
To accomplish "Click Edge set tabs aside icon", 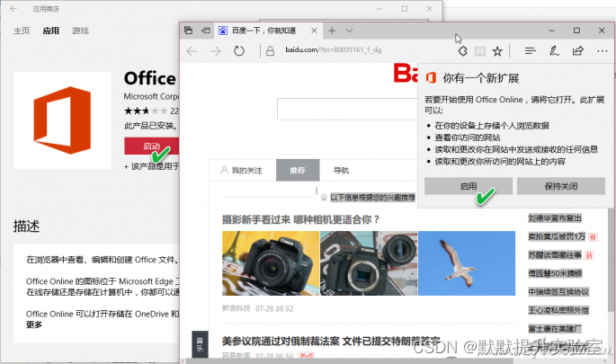I will point(205,31).
